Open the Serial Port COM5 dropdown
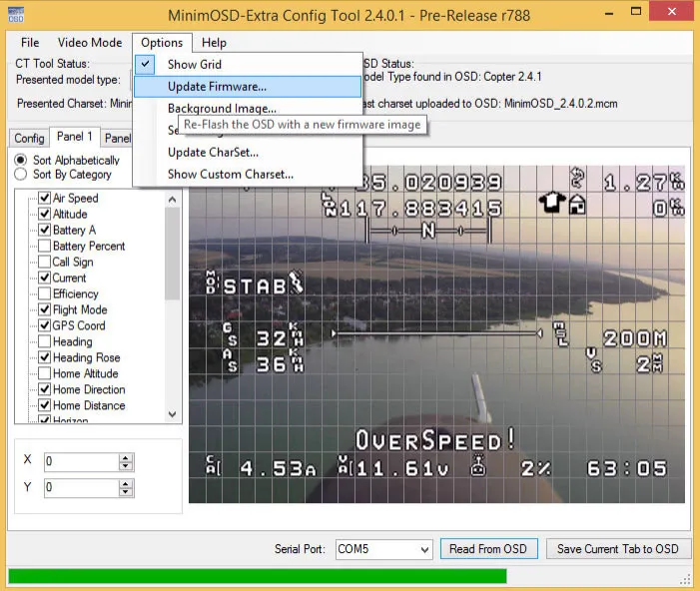Image resolution: width=700 pixels, height=591 pixels. 422,549
